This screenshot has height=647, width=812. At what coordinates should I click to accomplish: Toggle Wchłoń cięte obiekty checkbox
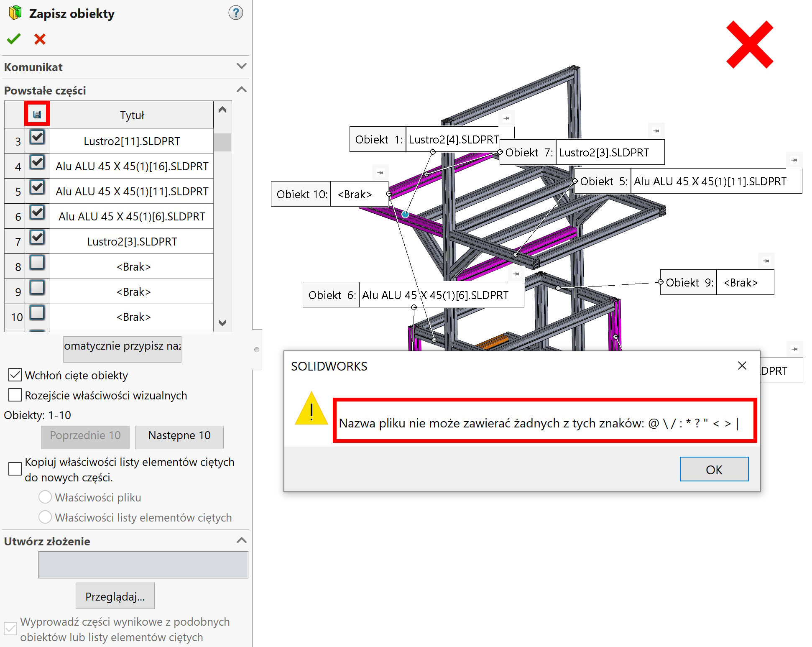15,375
